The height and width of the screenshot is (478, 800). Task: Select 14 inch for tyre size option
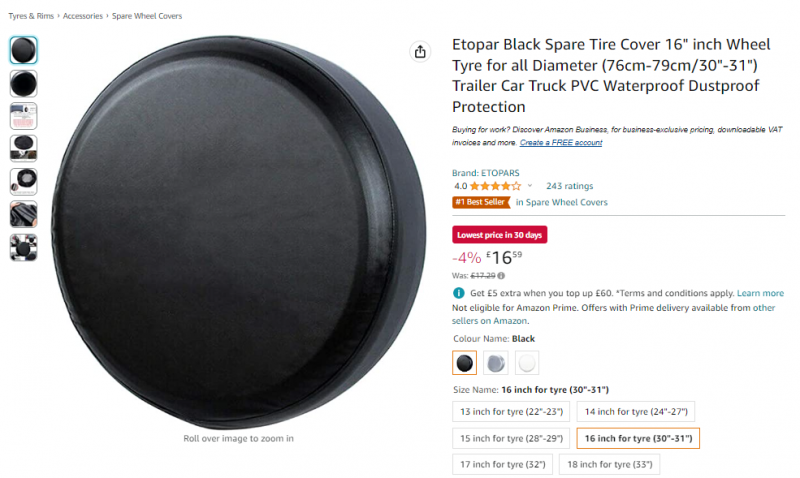[636, 412]
